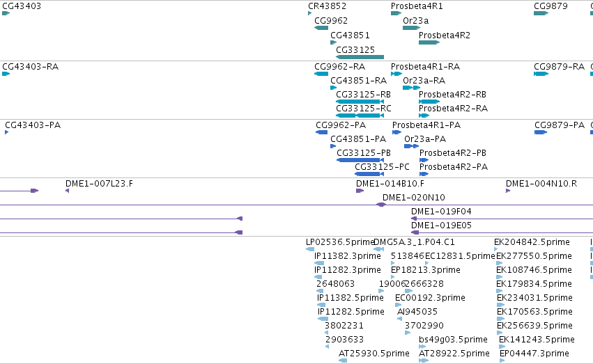Select the CR43852 gene label
This screenshot has height=364, width=593.
tap(327, 6)
